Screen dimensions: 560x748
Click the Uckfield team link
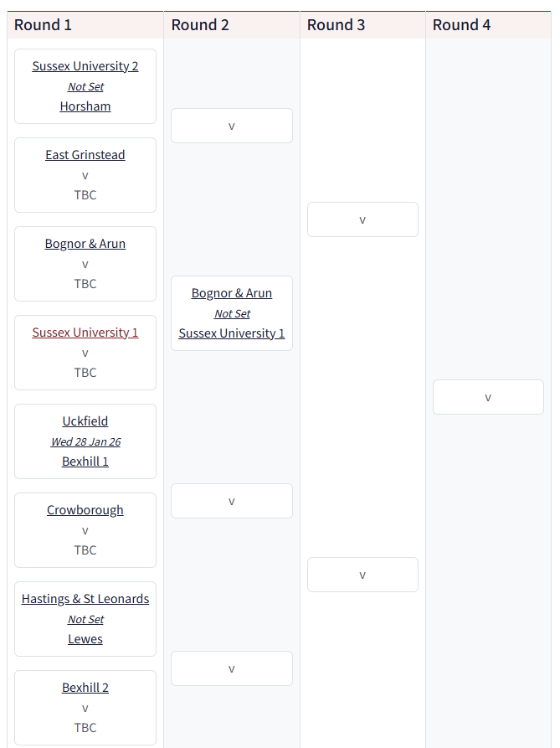tap(85, 421)
